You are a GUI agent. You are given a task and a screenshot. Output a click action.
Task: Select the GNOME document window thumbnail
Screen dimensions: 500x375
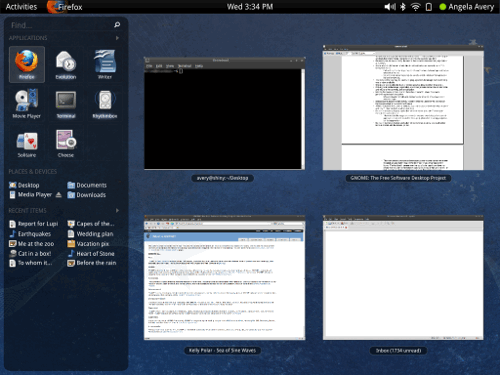pos(403,107)
